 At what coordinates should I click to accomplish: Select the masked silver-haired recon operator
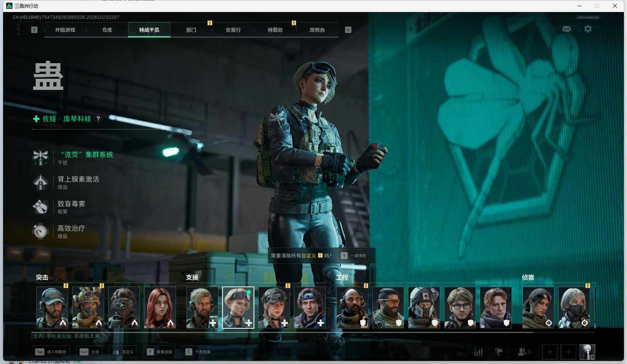[574, 307]
